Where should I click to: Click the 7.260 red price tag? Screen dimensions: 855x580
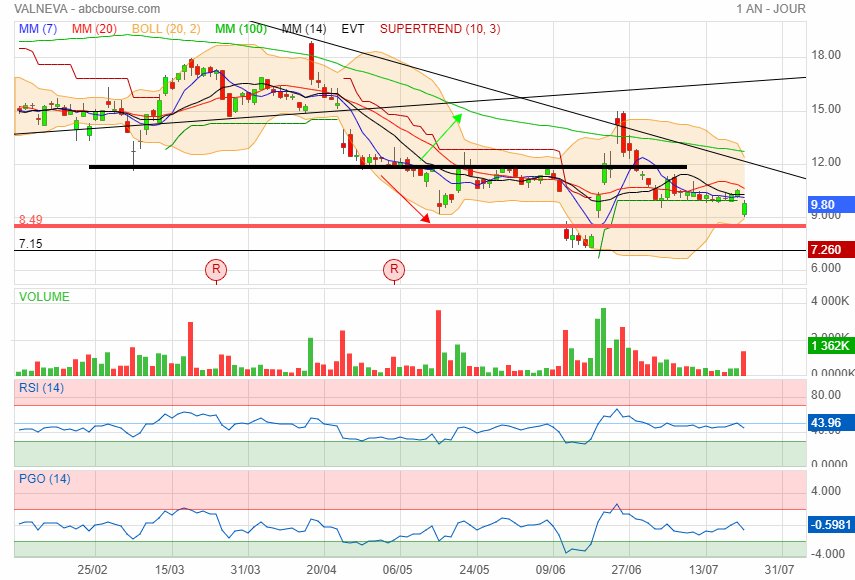tap(831, 250)
